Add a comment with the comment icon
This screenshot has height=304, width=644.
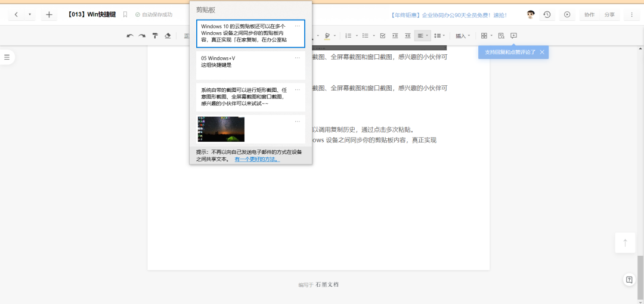pyautogui.click(x=513, y=36)
